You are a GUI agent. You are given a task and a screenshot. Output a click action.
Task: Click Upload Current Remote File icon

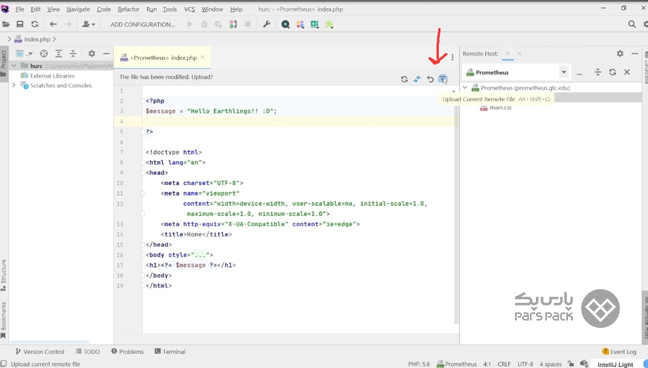point(443,79)
